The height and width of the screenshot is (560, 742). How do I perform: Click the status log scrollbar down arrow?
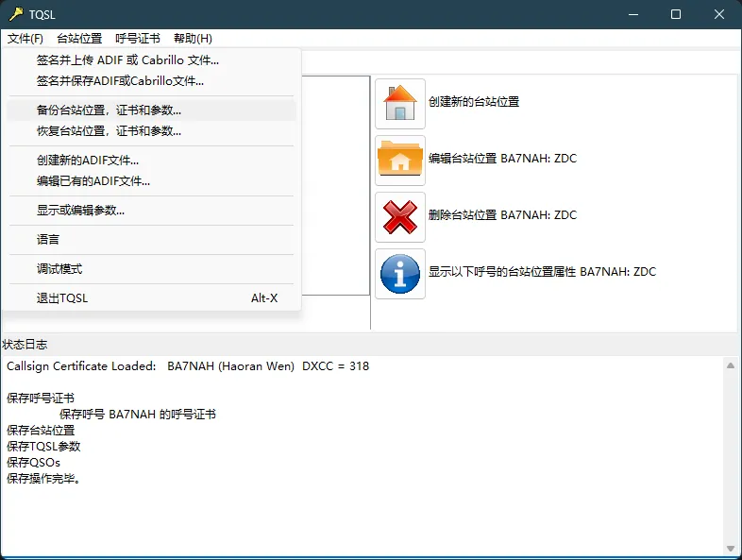(730, 548)
